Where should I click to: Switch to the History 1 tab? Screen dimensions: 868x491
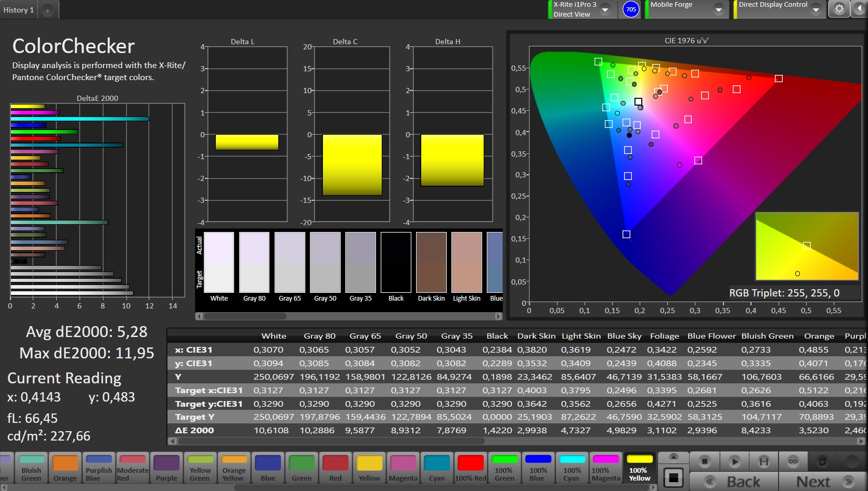coord(19,10)
